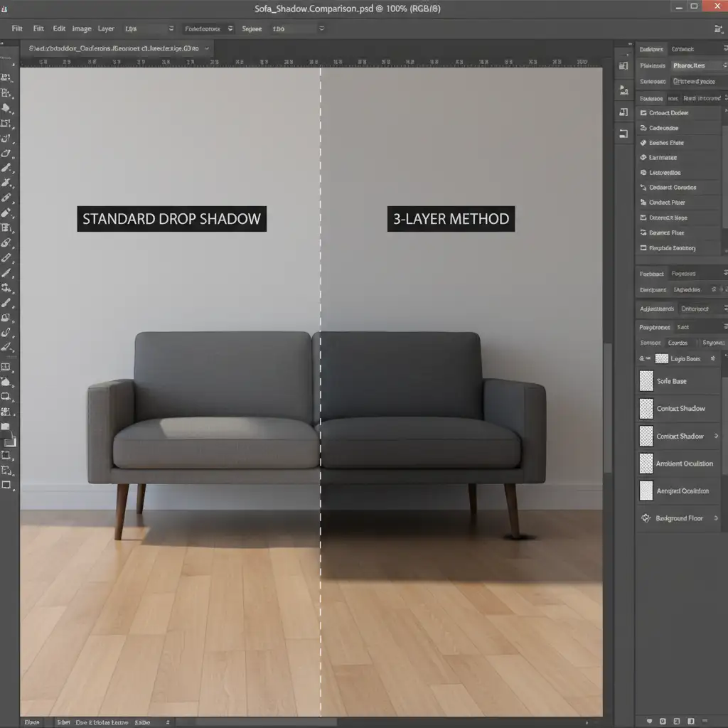Select the Ambient Occlusion layer

(x=683, y=464)
